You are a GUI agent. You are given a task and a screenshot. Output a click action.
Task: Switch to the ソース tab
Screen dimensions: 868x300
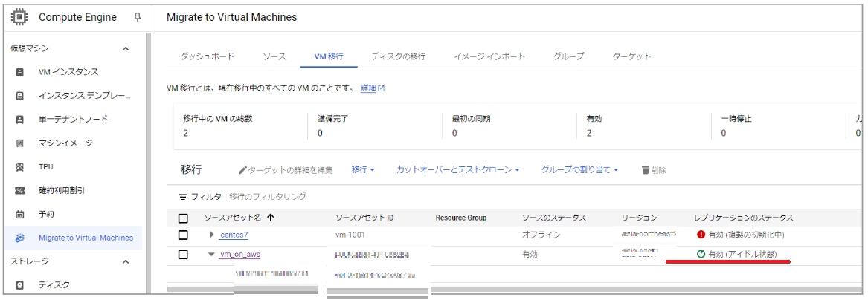click(x=274, y=56)
